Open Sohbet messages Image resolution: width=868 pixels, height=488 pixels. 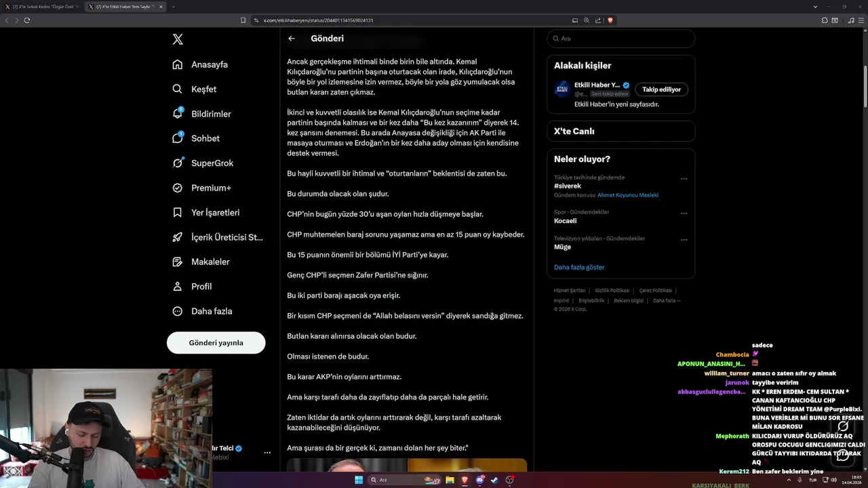(x=196, y=138)
